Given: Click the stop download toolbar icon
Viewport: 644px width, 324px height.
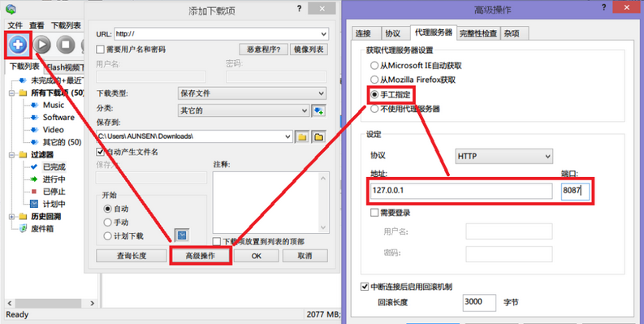Looking at the screenshot, I should pos(66,45).
